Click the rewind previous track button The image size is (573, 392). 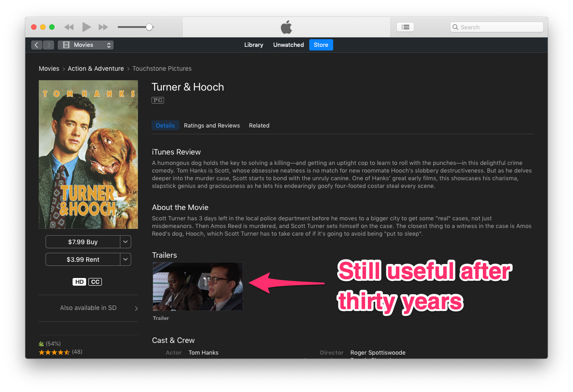[x=69, y=27]
